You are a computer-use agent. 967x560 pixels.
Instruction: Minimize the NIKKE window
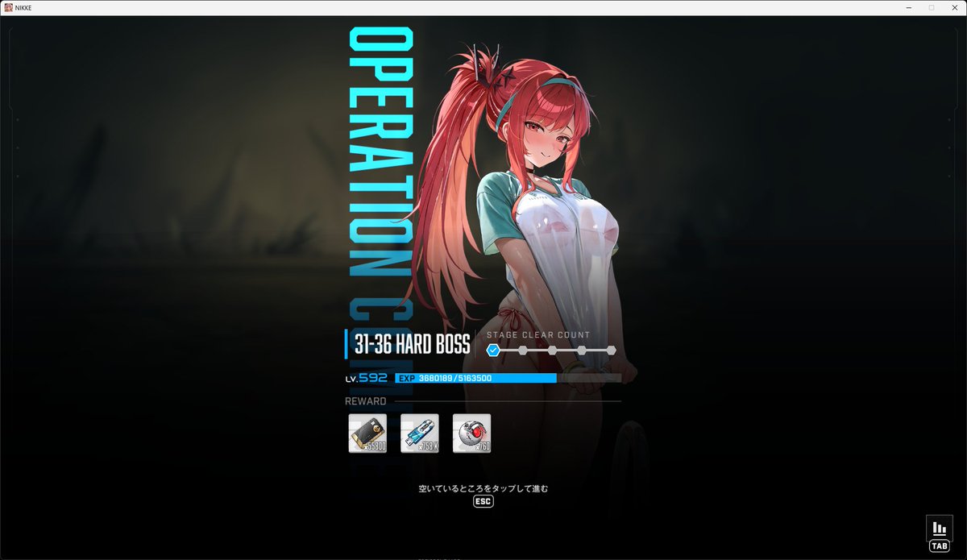point(908,7)
